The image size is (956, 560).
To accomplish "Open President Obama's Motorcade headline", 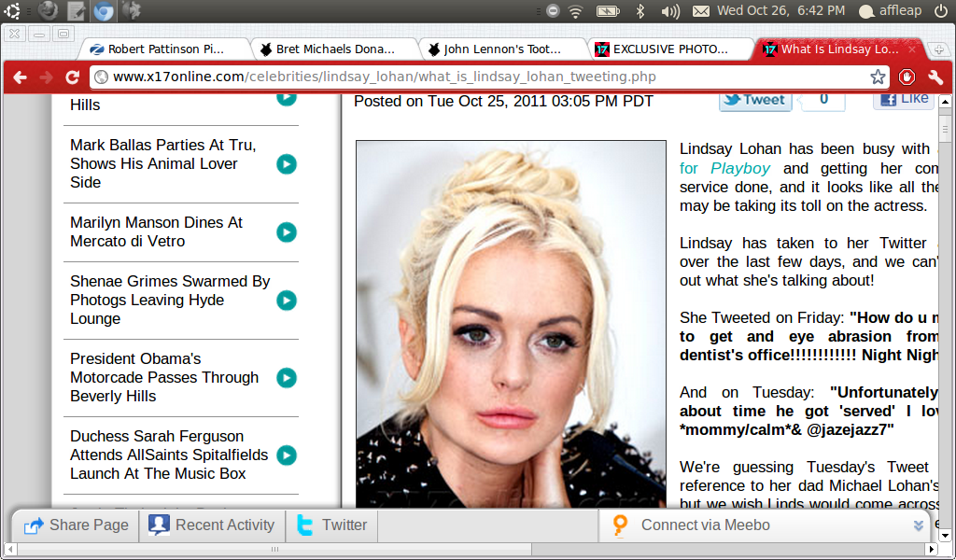I will 164,378.
